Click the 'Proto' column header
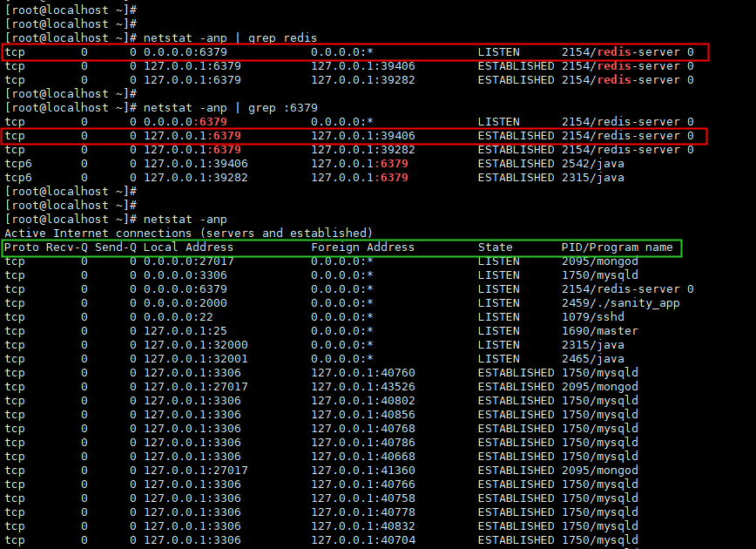756x549 pixels. pos(22,247)
